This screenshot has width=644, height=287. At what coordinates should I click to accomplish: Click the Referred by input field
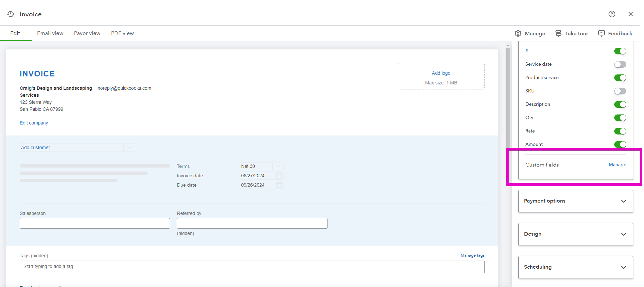pyautogui.click(x=252, y=223)
